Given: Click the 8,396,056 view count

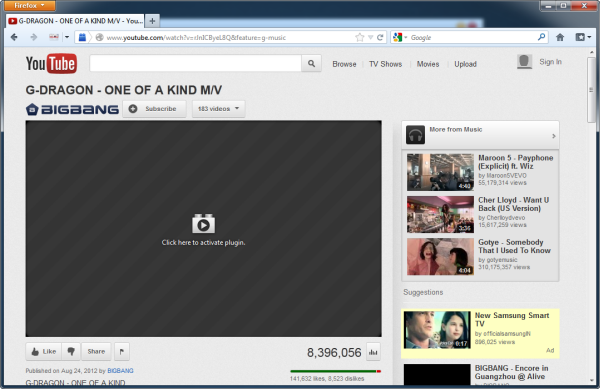Looking at the screenshot, I should pos(334,352).
